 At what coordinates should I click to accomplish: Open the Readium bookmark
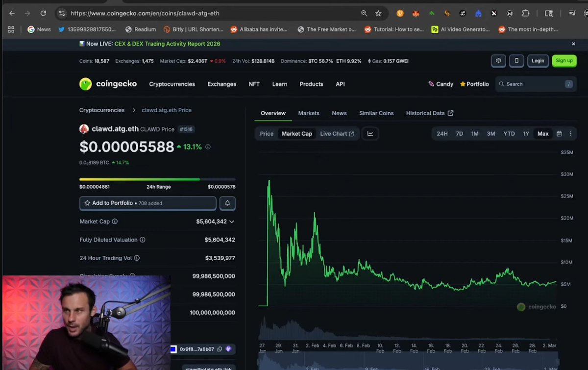tap(141, 29)
